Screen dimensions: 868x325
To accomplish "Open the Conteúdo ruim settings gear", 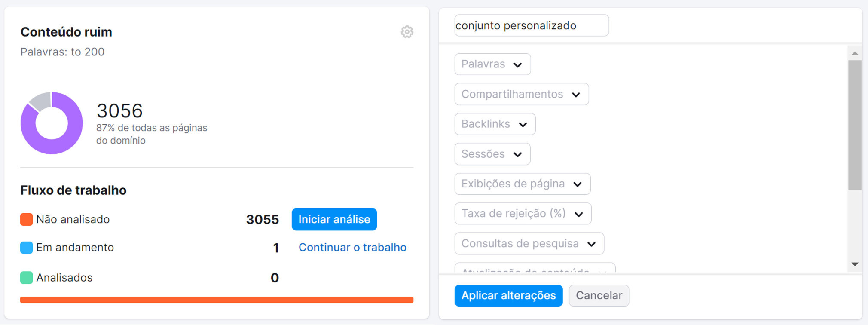I will 406,32.
